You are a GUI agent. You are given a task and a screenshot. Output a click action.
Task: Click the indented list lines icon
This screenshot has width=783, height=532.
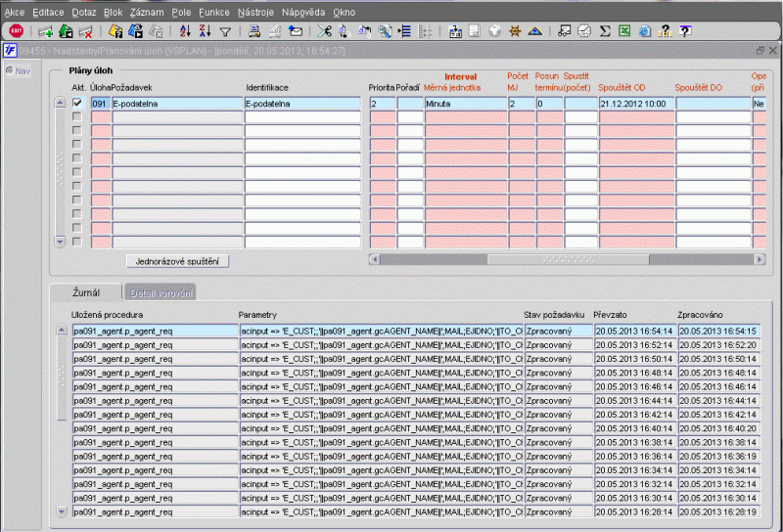click(x=404, y=31)
